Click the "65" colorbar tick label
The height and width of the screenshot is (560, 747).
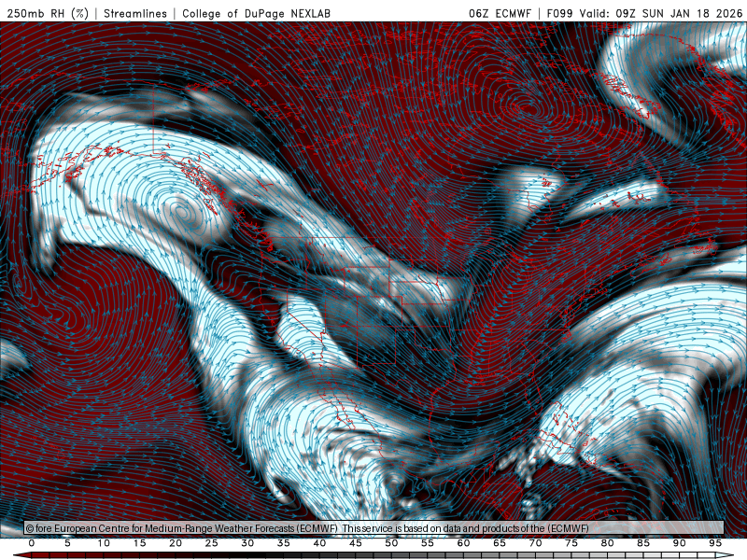click(x=500, y=543)
